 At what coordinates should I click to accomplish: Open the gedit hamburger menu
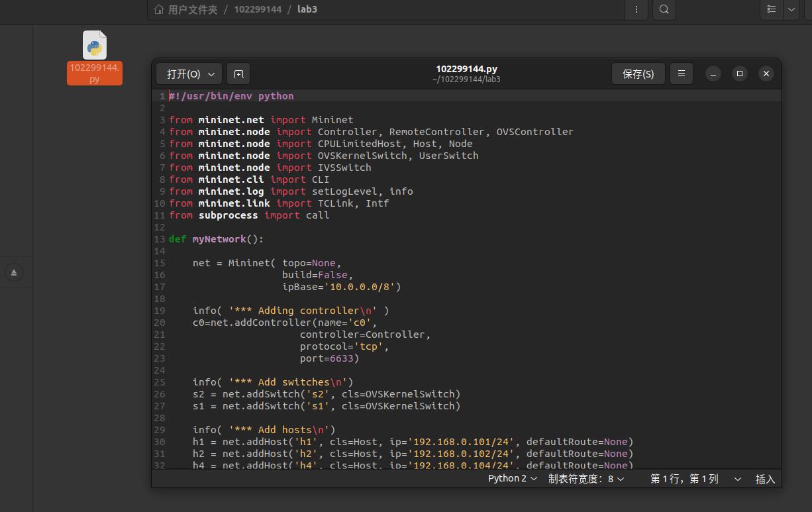pyautogui.click(x=681, y=74)
